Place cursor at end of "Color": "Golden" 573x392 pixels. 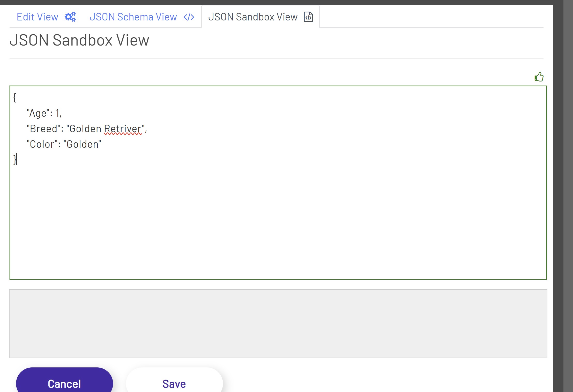click(102, 144)
